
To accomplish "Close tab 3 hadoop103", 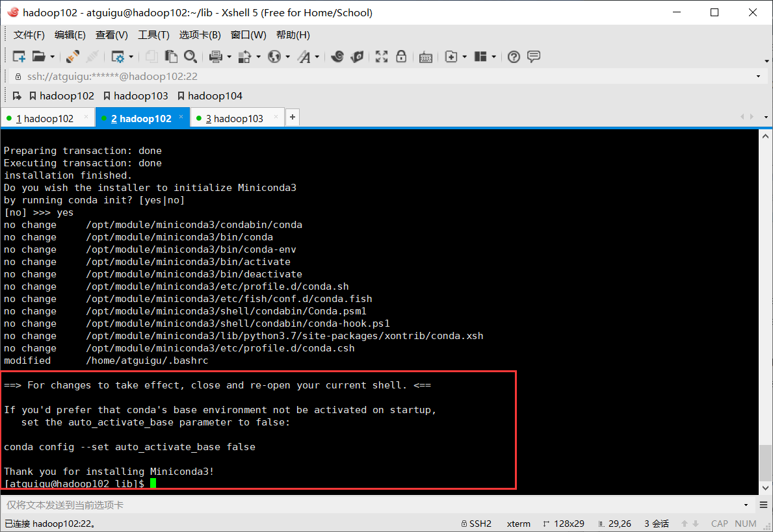I will click(x=276, y=117).
